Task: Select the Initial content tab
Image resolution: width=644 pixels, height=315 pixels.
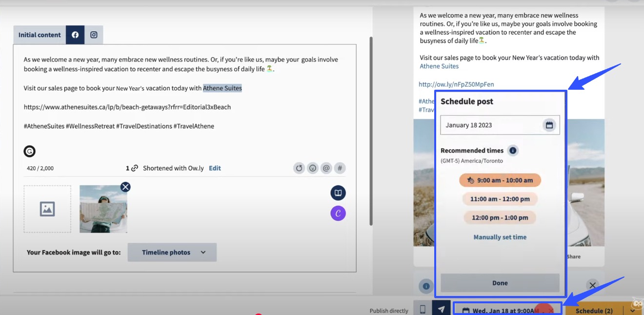Action: tap(39, 35)
